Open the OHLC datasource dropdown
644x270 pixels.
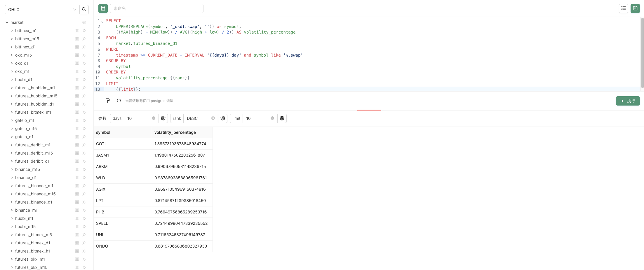pos(42,10)
